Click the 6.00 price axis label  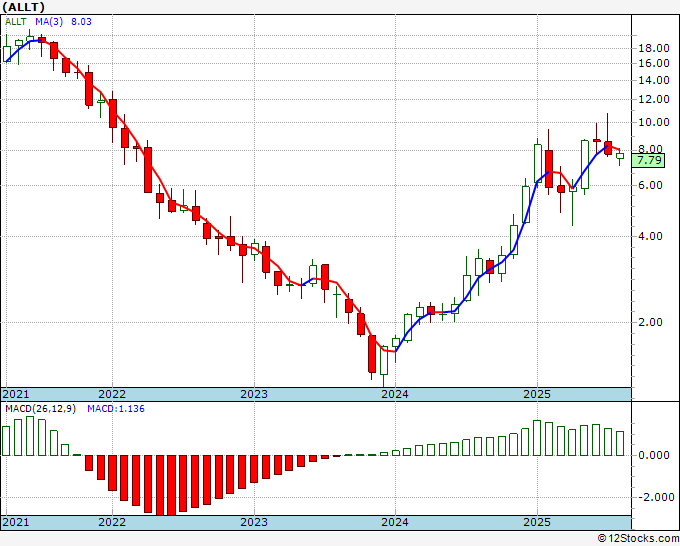click(x=651, y=185)
